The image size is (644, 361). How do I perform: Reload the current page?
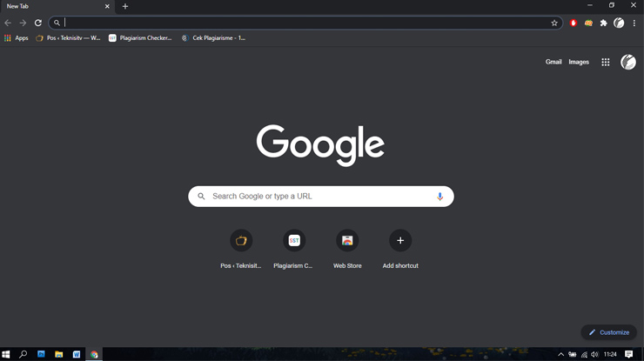coord(38,23)
